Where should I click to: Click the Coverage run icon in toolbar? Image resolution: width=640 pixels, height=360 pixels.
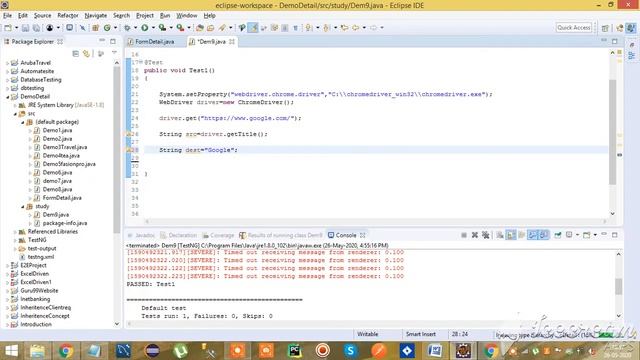point(162,28)
